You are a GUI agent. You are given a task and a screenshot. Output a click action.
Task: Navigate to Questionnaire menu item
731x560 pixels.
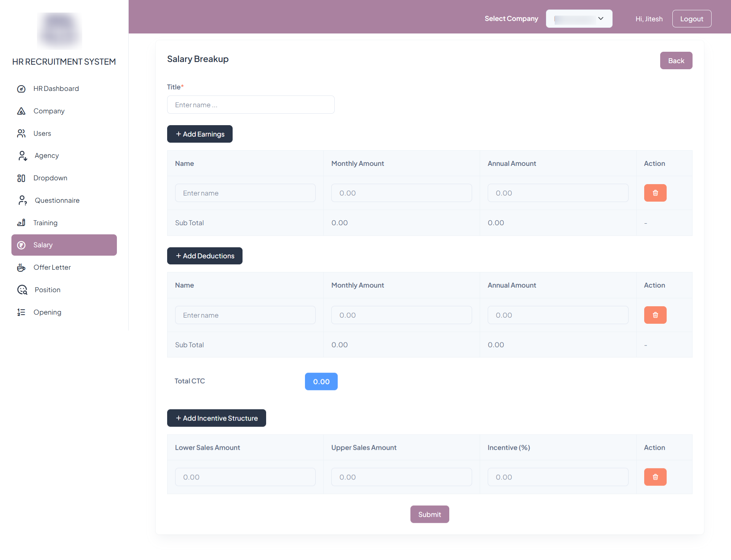(x=64, y=200)
